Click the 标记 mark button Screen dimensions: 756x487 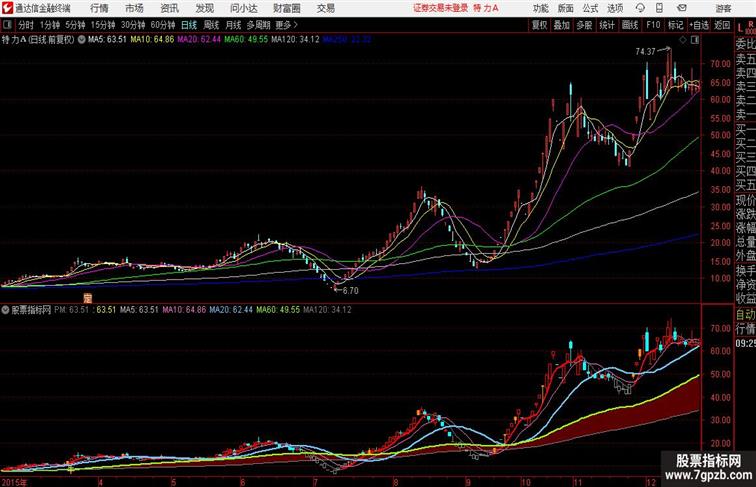pos(676,25)
